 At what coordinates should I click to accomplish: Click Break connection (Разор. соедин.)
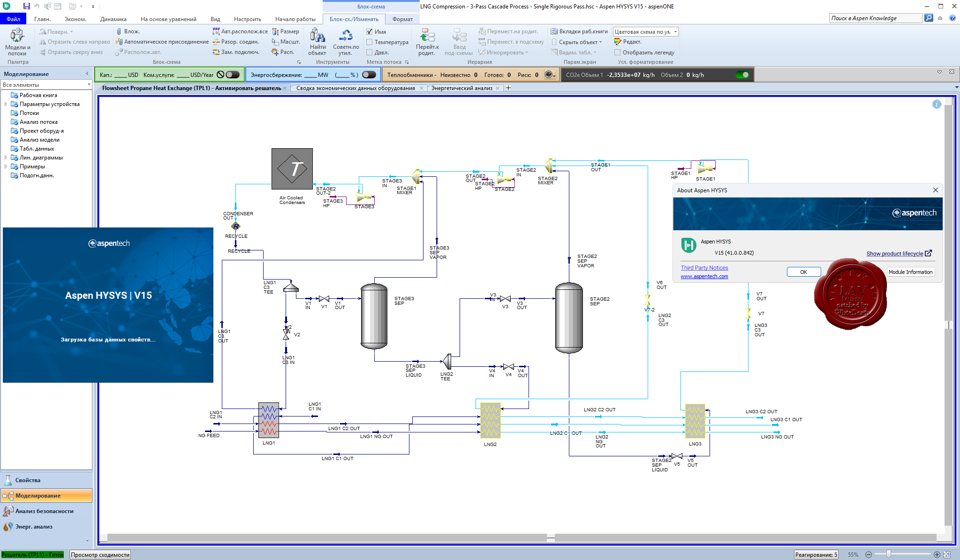coord(235,42)
